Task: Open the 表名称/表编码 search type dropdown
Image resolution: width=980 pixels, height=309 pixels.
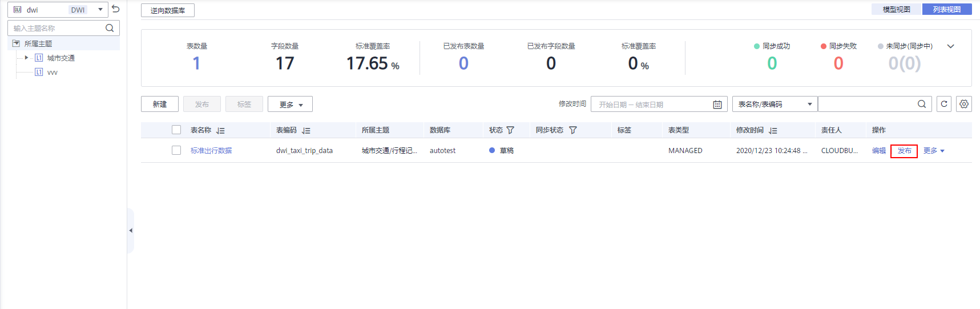Action: (x=775, y=104)
